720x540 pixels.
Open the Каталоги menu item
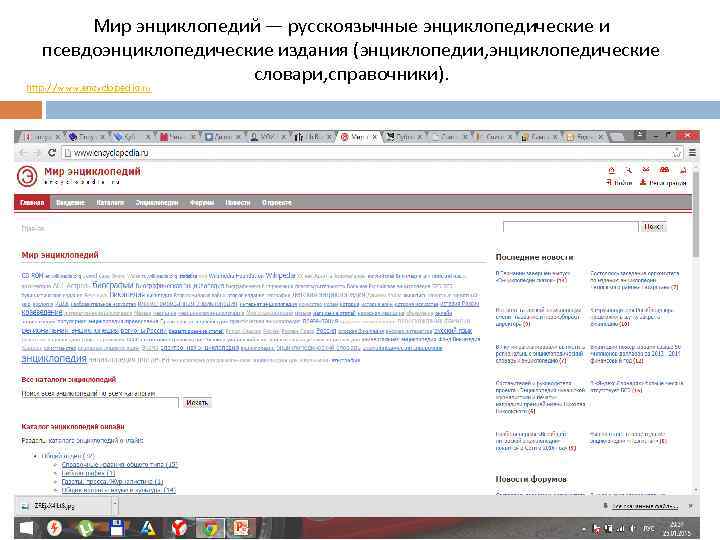110,202
